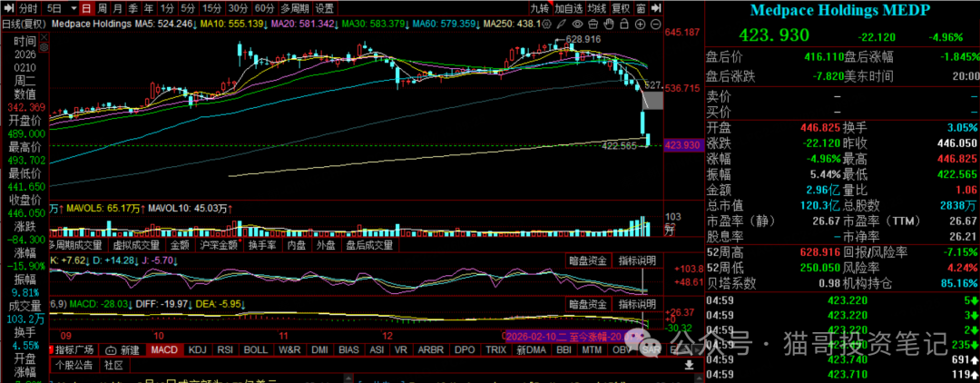
Task: Open the toolbox icon next to the eye
Action: click(x=593, y=24)
